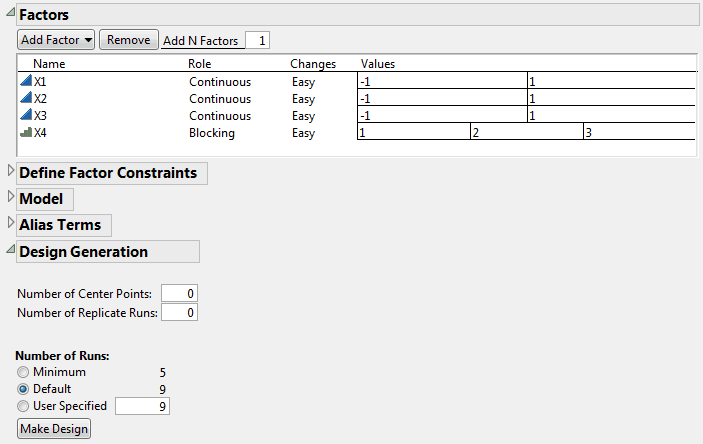Click the Make Design button

(x=54, y=429)
